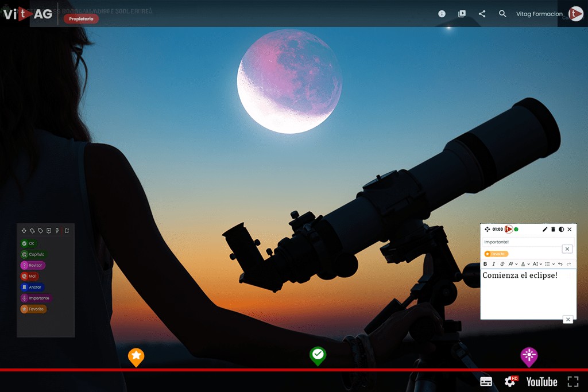The height and width of the screenshot is (392, 588).
Task: Open the font size dropdown in the note editor
Action: click(513, 264)
